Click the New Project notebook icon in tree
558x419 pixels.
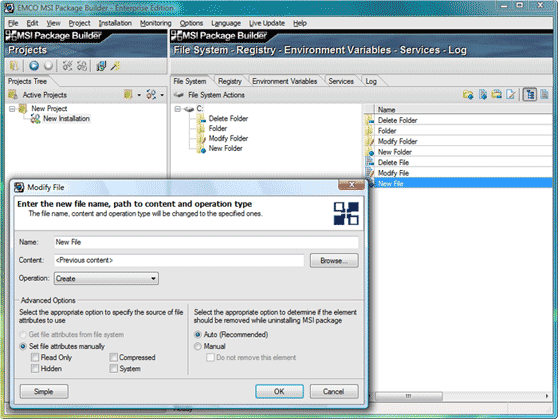23,108
